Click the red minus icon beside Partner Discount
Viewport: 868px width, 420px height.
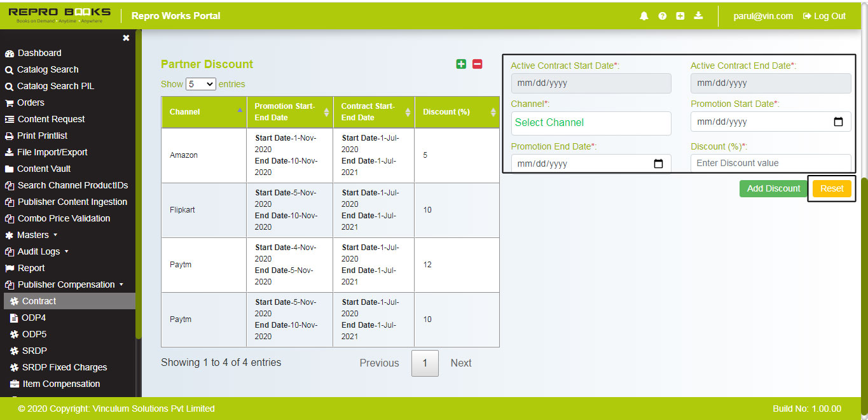(477, 64)
